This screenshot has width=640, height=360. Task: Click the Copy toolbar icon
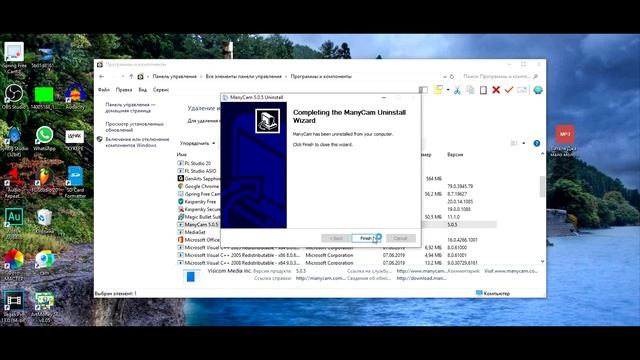click(x=470, y=90)
